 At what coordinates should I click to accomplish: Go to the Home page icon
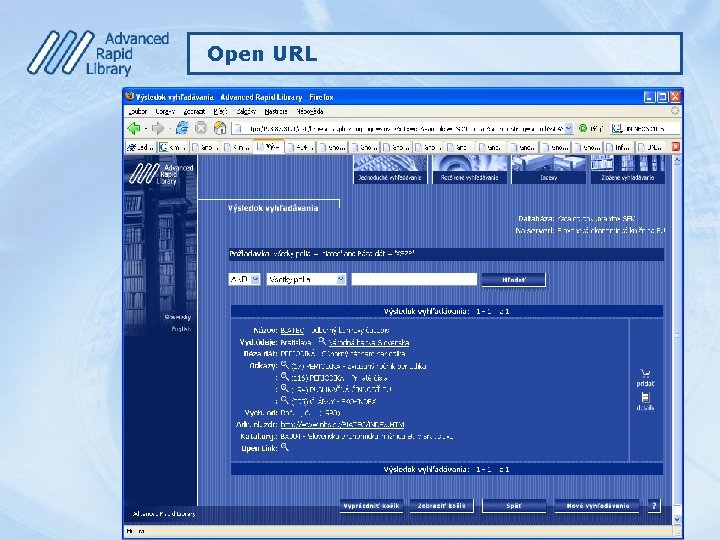220,128
